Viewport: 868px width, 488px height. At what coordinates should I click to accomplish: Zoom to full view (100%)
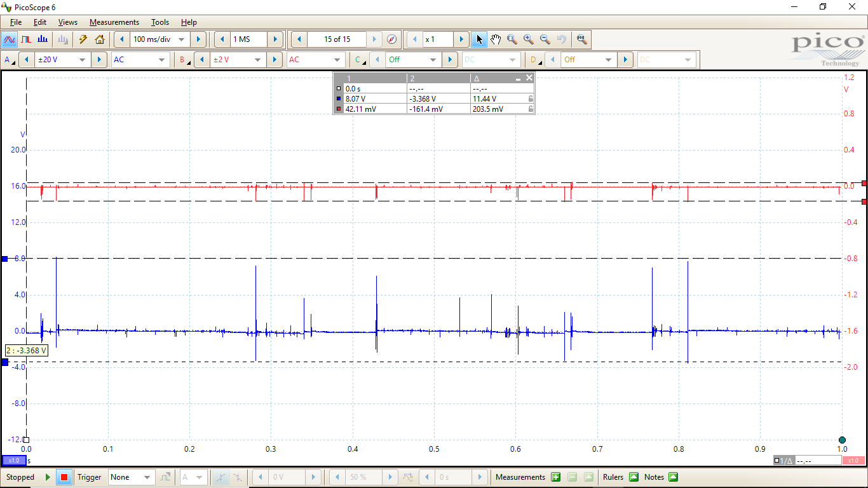[581, 39]
